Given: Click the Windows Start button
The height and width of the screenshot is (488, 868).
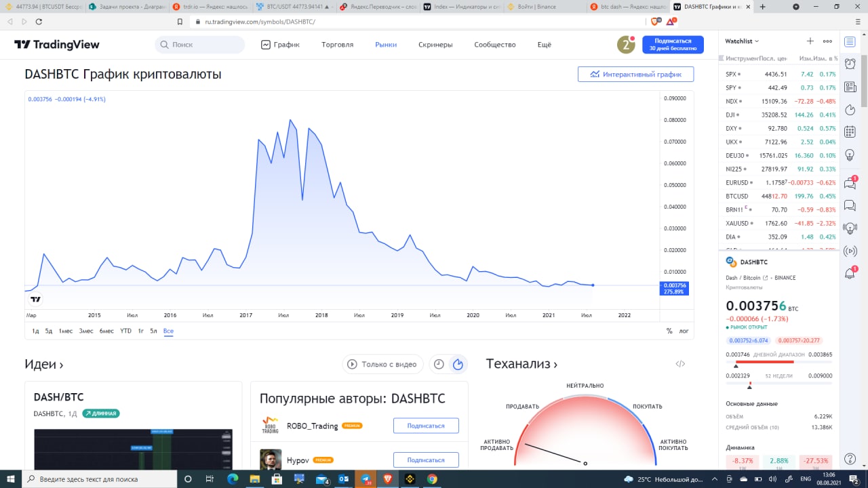Looking at the screenshot, I should tap(11, 479).
